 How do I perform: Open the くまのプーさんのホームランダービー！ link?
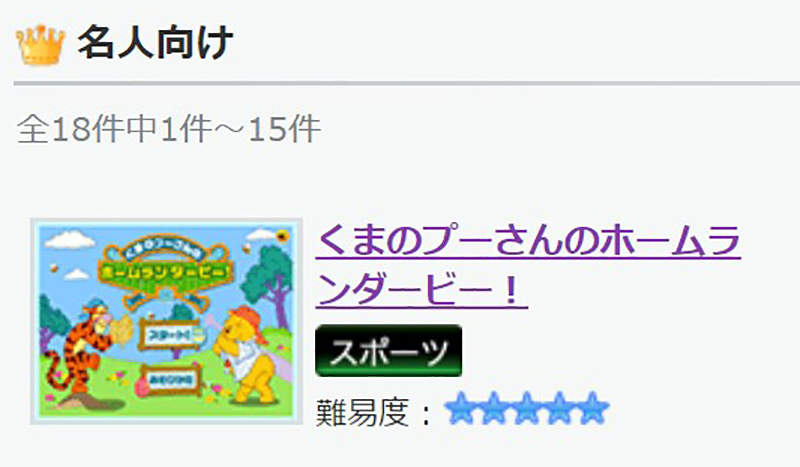[x=528, y=265]
